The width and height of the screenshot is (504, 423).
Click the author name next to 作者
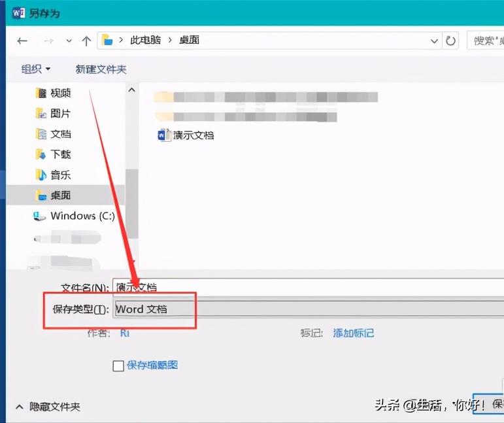click(x=125, y=333)
